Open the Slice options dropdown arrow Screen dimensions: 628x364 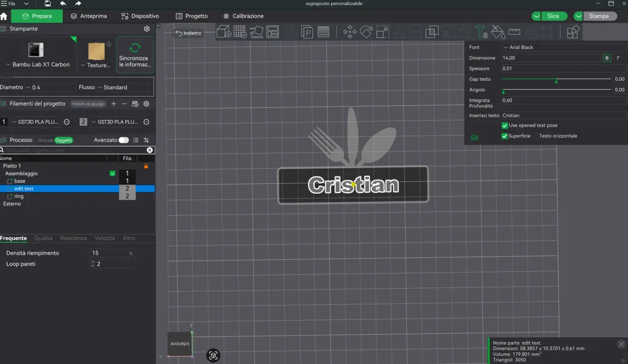[536, 16]
